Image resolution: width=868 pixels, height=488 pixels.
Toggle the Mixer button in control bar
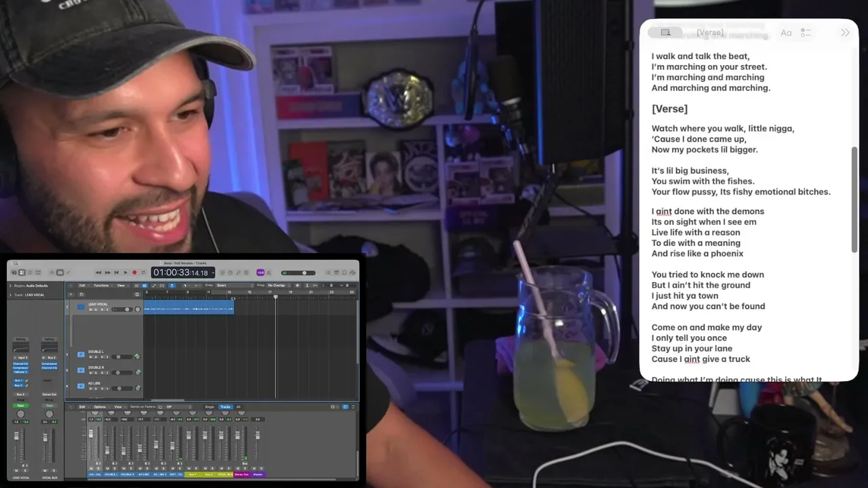(60, 272)
